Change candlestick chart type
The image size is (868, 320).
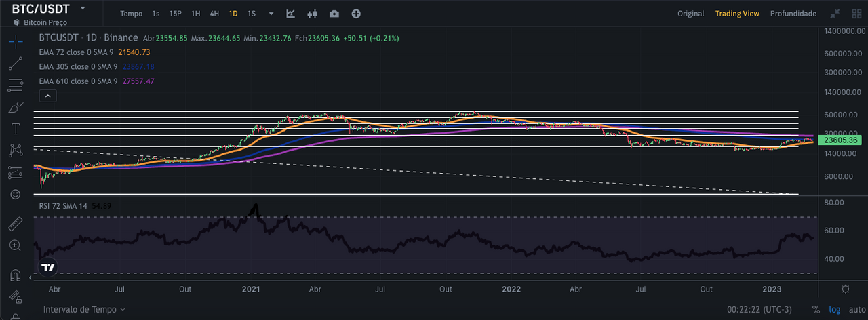coord(313,14)
